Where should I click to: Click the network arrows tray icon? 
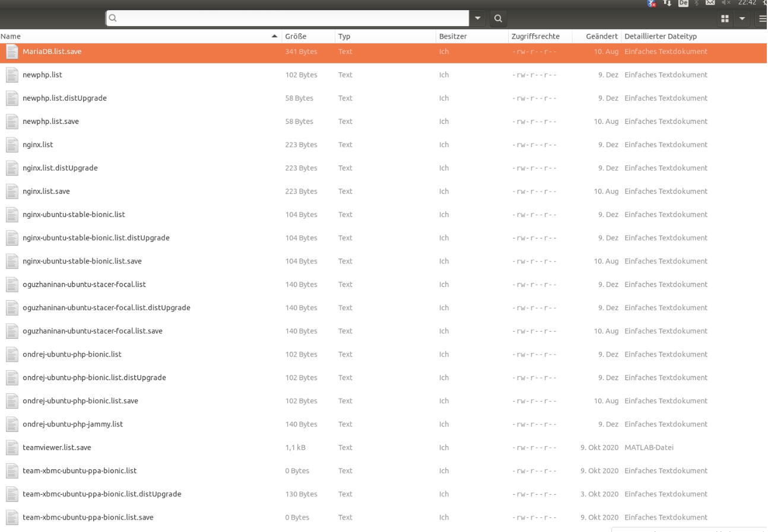coord(669,3)
